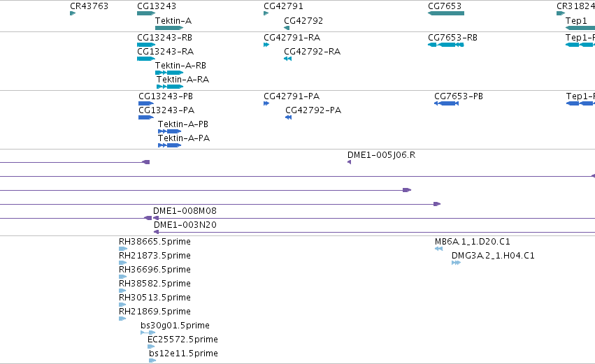Screen dimensions: 595x364
Task: Click the CG13243 gene arrow glyph
Action: pos(146,13)
